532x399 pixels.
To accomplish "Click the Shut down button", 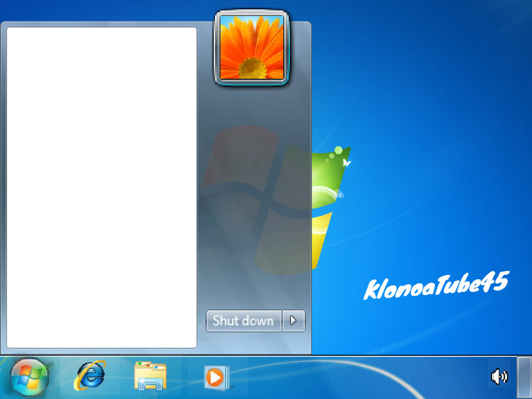I will coord(244,321).
